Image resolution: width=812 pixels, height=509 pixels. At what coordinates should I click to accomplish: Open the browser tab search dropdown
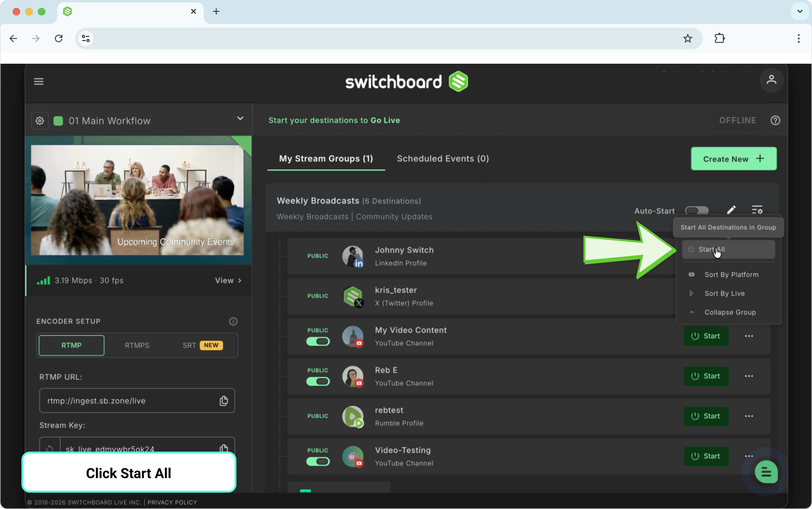click(800, 11)
